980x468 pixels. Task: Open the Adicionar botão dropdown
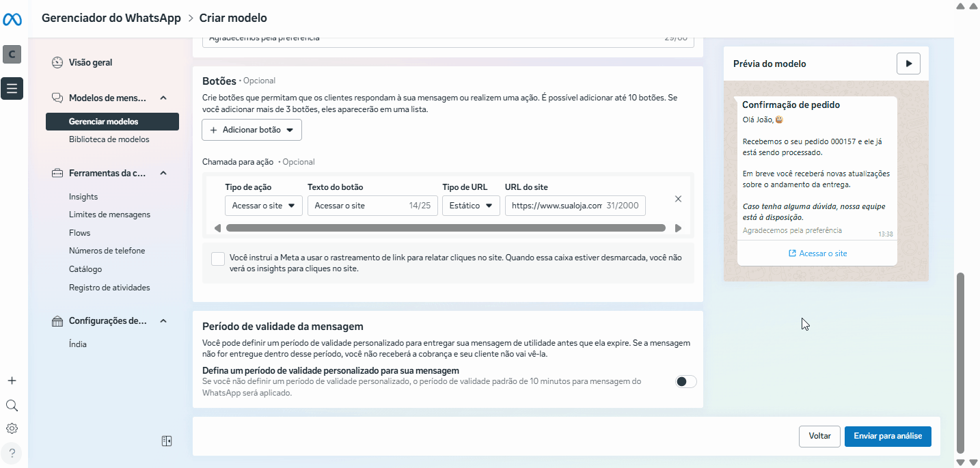tap(251, 130)
